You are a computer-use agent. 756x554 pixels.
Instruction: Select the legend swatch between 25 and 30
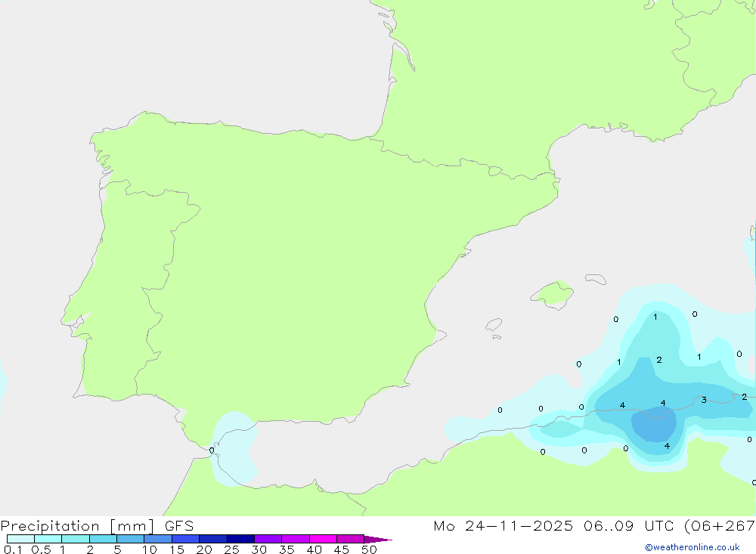pyautogui.click(x=240, y=539)
